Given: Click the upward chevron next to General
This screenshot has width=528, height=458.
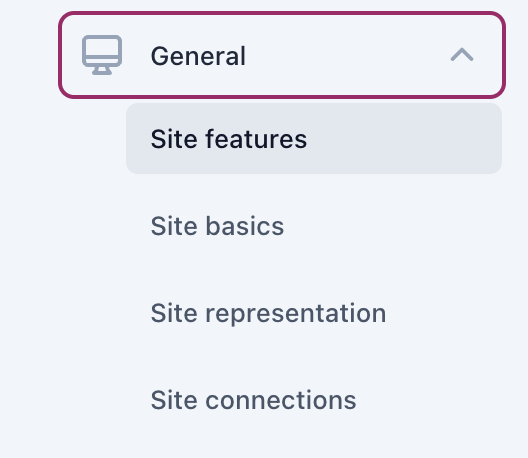Looking at the screenshot, I should pos(462,55).
